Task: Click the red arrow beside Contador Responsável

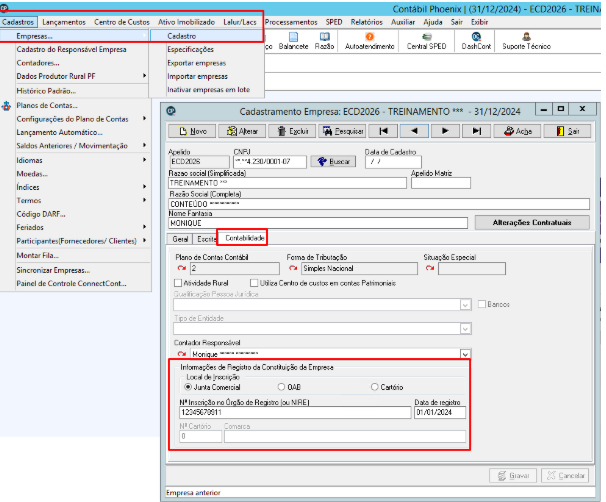Action: tap(181, 354)
